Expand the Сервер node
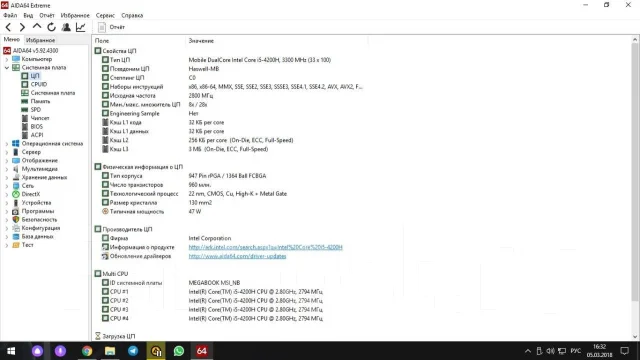Screen dimensions: 640x360 (x=7, y=152)
